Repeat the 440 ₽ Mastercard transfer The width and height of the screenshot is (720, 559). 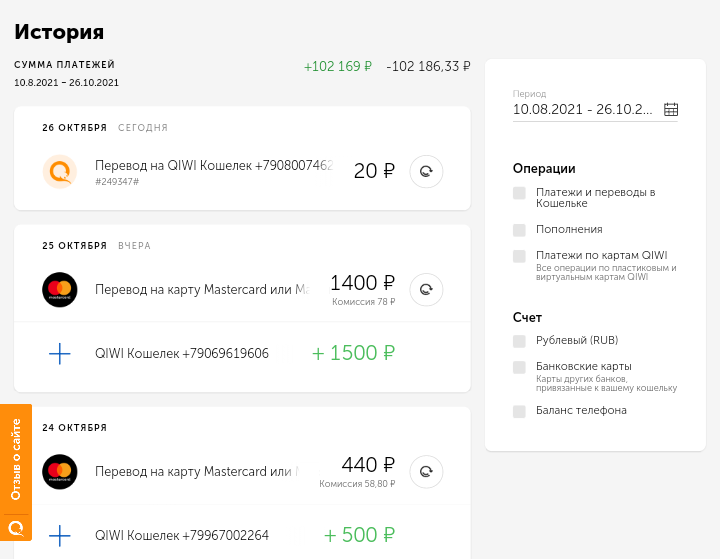[426, 471]
